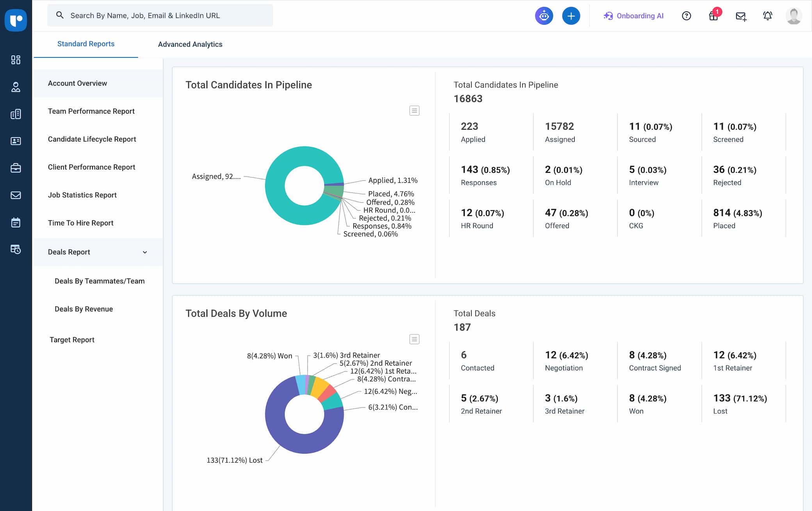The height and width of the screenshot is (511, 812).
Task: Click the compose email icon
Action: pos(741,16)
